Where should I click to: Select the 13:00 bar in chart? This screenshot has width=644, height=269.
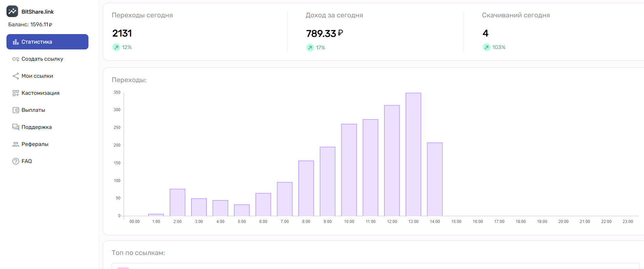point(413,154)
